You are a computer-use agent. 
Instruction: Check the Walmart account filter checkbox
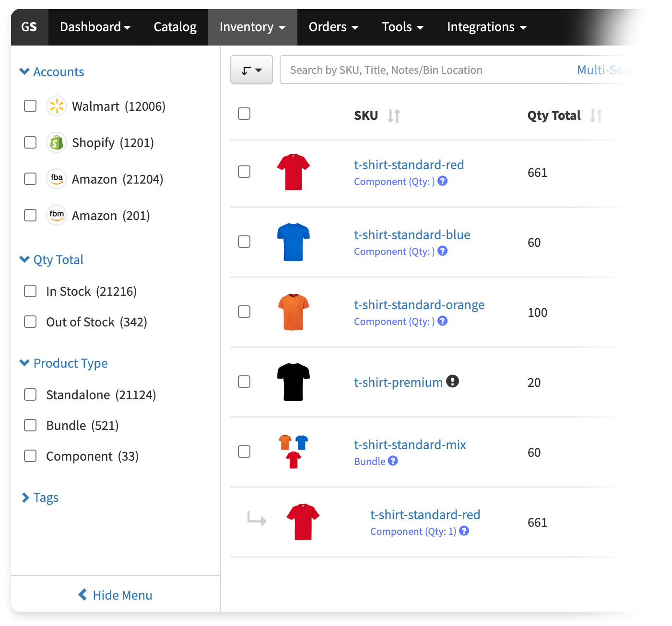pos(30,106)
